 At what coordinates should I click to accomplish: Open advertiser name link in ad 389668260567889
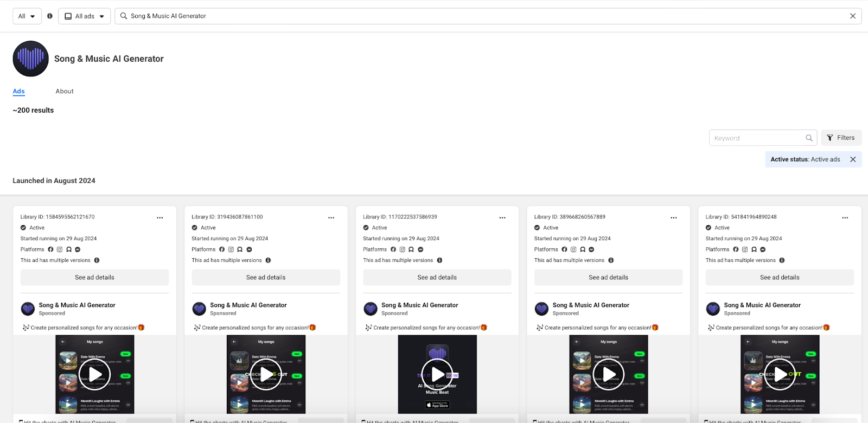pos(591,305)
